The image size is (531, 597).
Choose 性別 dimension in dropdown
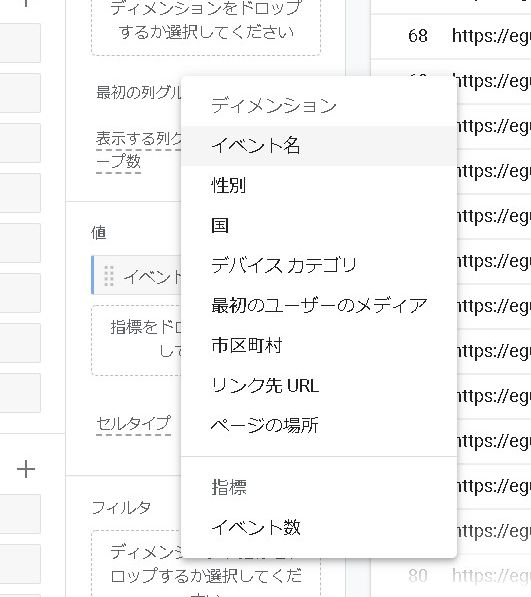click(x=319, y=186)
